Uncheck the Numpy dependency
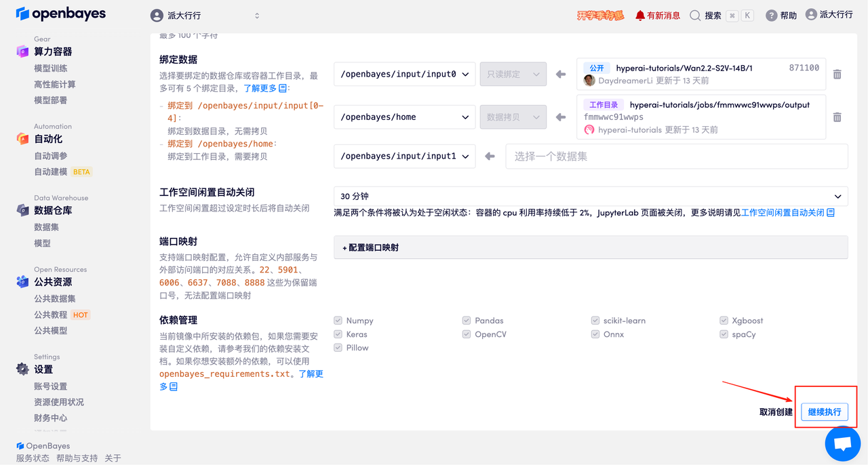This screenshot has width=868, height=465. (x=337, y=320)
